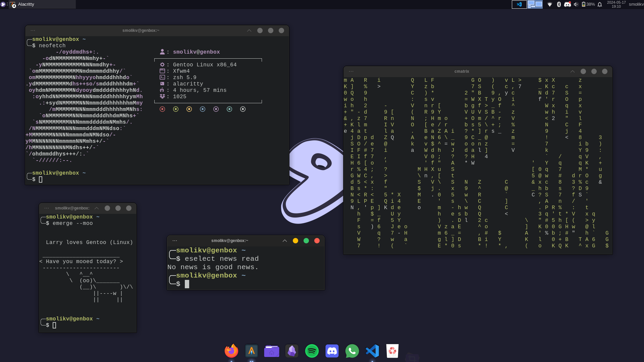Click the 'Xfwm4' line in neofetch
The image size is (644, 362).
tap(181, 71)
